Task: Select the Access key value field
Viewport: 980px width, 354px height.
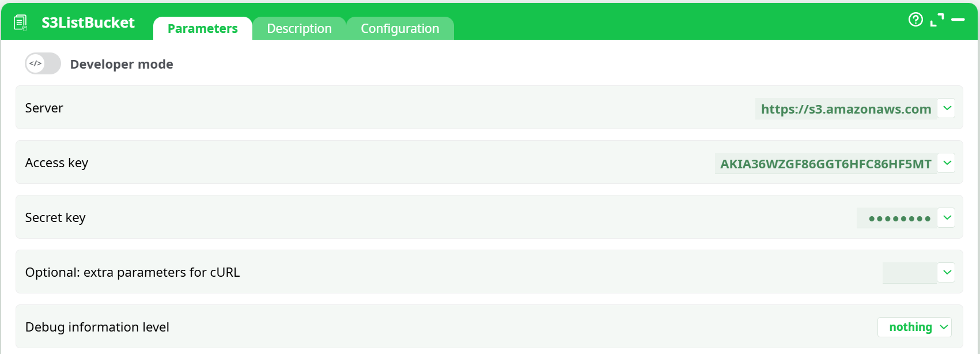Action: [825, 163]
